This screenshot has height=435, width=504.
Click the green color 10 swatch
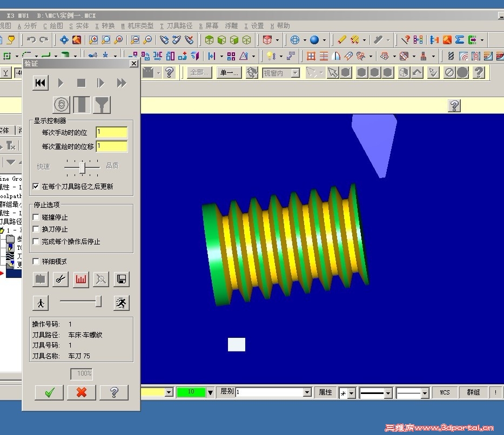(x=191, y=392)
